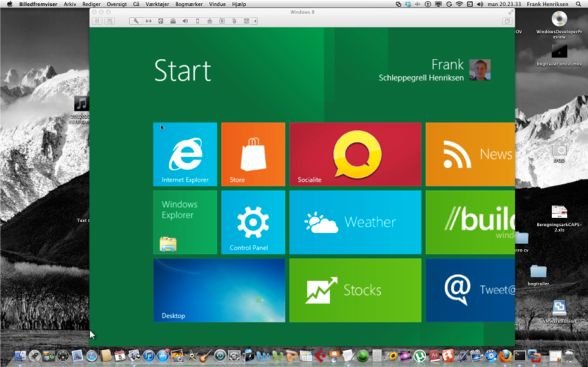
Task: Open the Trash in the Dock
Action: point(569,355)
